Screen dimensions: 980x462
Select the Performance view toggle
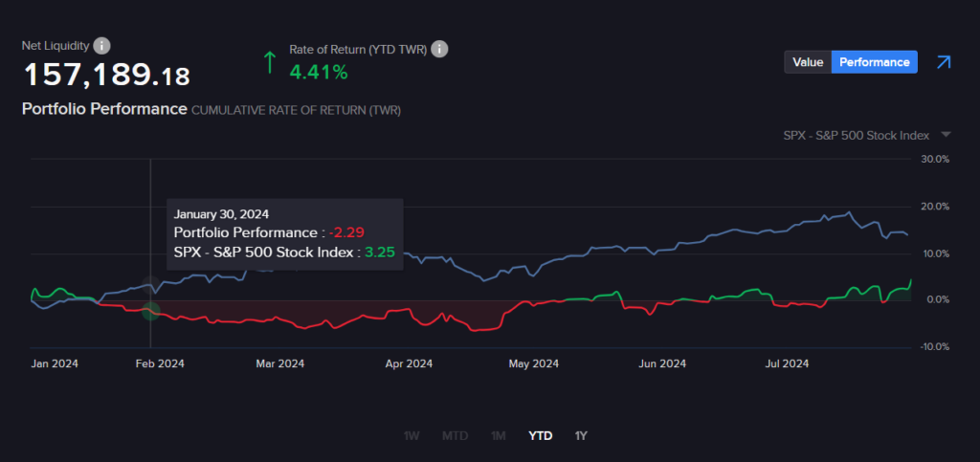pos(874,62)
